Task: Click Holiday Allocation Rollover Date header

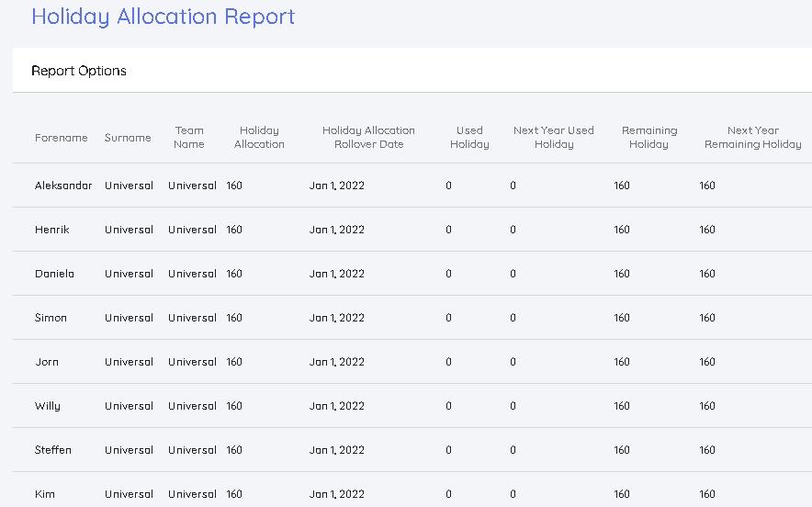Action: coord(368,138)
